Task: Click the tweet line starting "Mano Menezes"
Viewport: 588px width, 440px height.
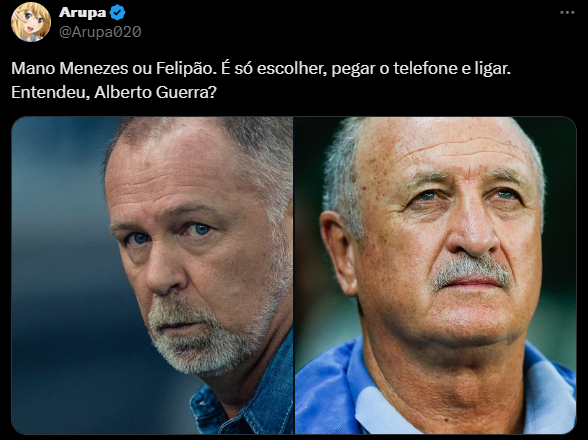Action: (x=261, y=68)
